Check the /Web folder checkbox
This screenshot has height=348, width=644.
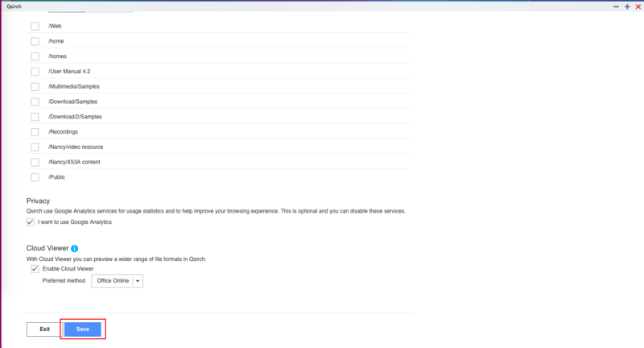click(35, 27)
